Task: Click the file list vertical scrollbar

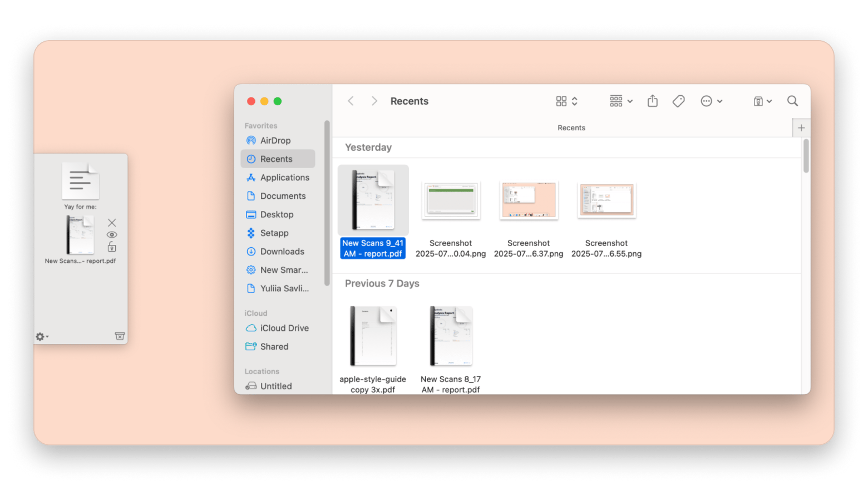Action: point(806,156)
